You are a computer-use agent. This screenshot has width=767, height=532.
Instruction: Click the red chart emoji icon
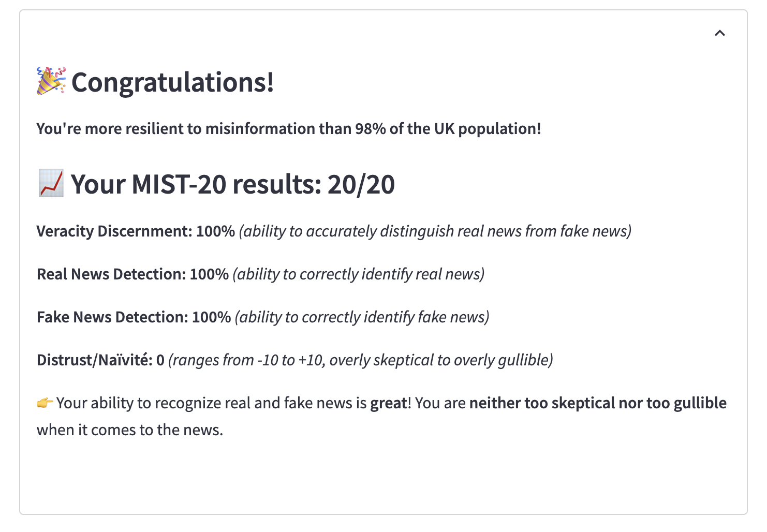pos(51,183)
